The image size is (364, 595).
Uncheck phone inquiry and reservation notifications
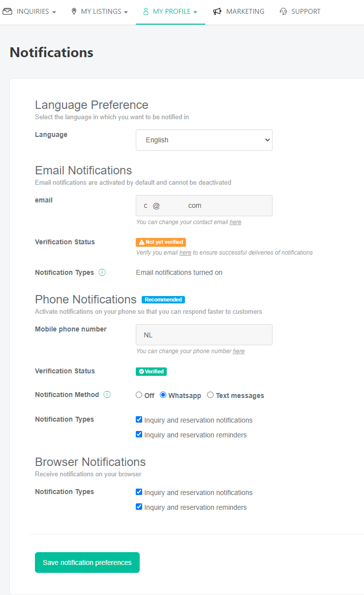coord(139,419)
